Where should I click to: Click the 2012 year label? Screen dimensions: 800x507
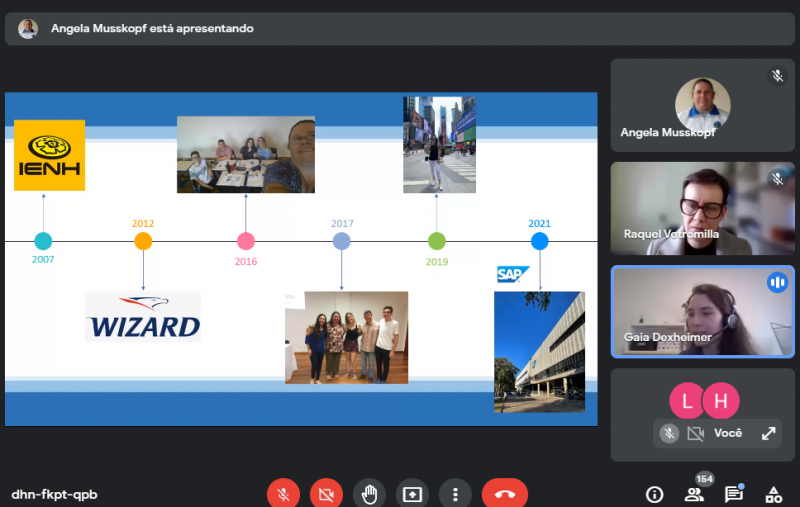[x=143, y=223]
